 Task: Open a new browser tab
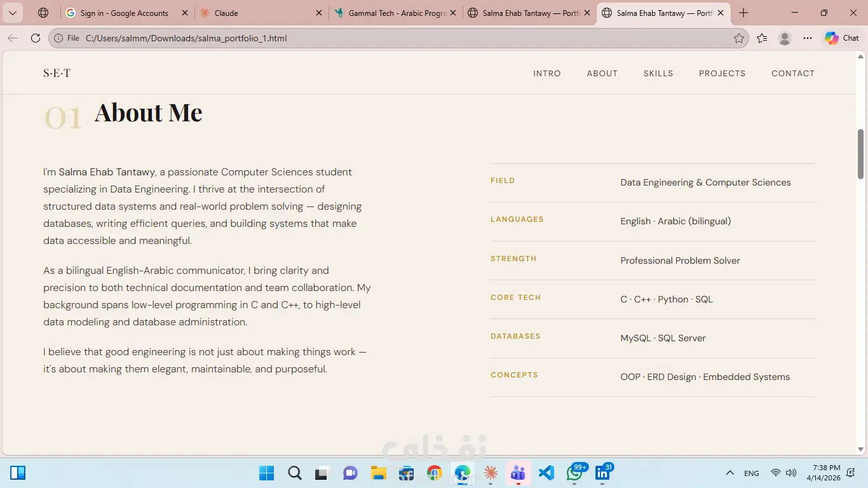tap(743, 13)
